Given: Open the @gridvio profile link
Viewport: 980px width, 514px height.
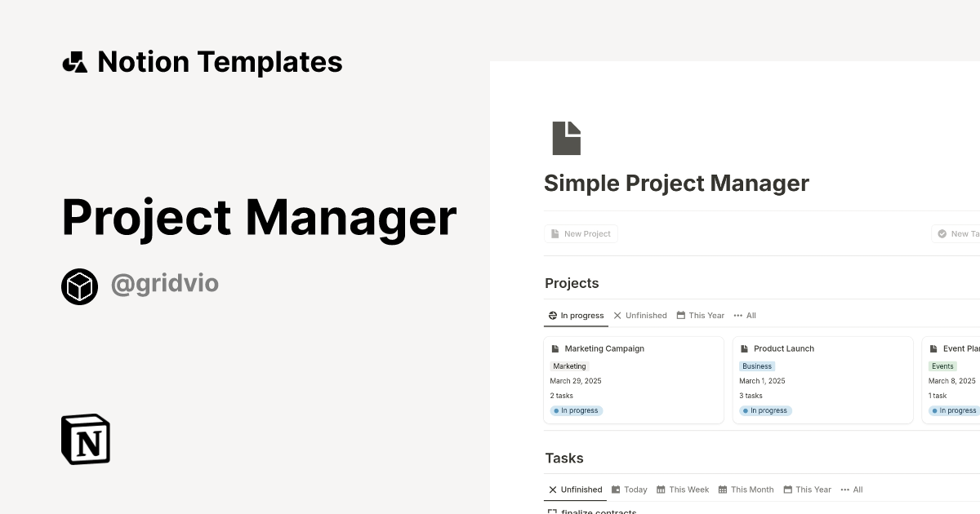Looking at the screenshot, I should point(165,283).
